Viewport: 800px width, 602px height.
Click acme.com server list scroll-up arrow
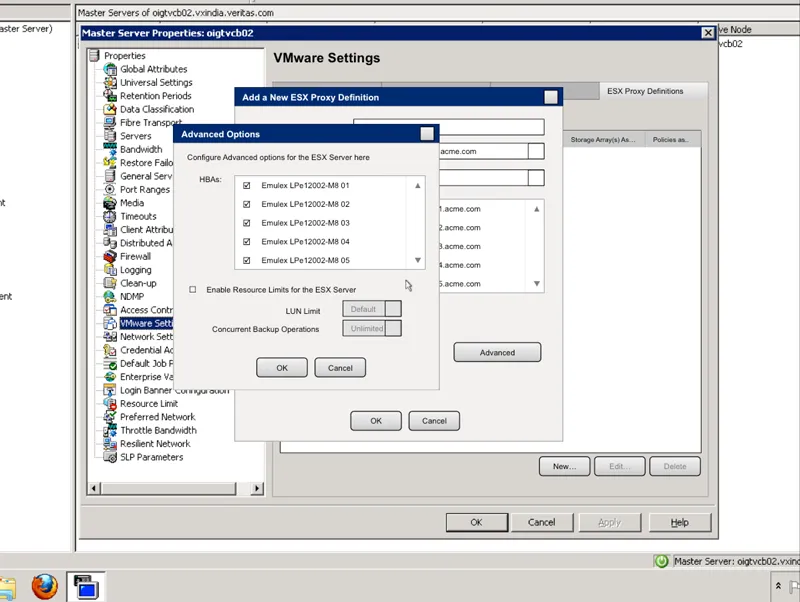[x=536, y=209]
